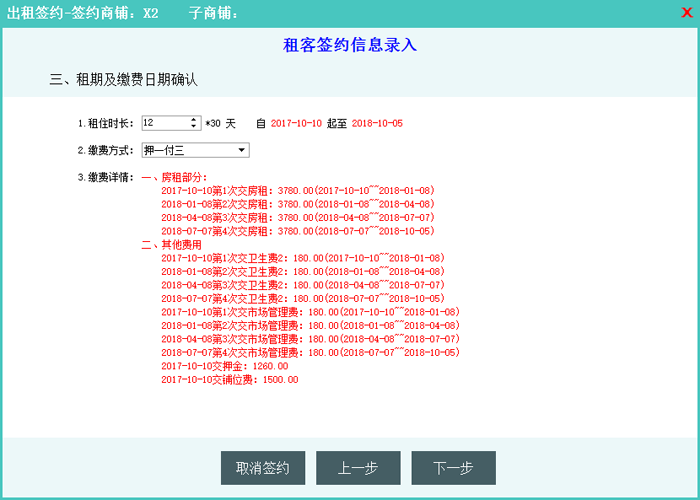Click the 交铺位费 1500.00 entry
This screenshot has width=700, height=500.
point(229,380)
